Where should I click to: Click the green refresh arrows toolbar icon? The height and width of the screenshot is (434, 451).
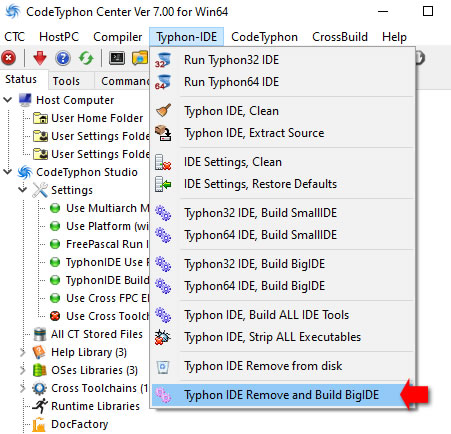coord(86,58)
